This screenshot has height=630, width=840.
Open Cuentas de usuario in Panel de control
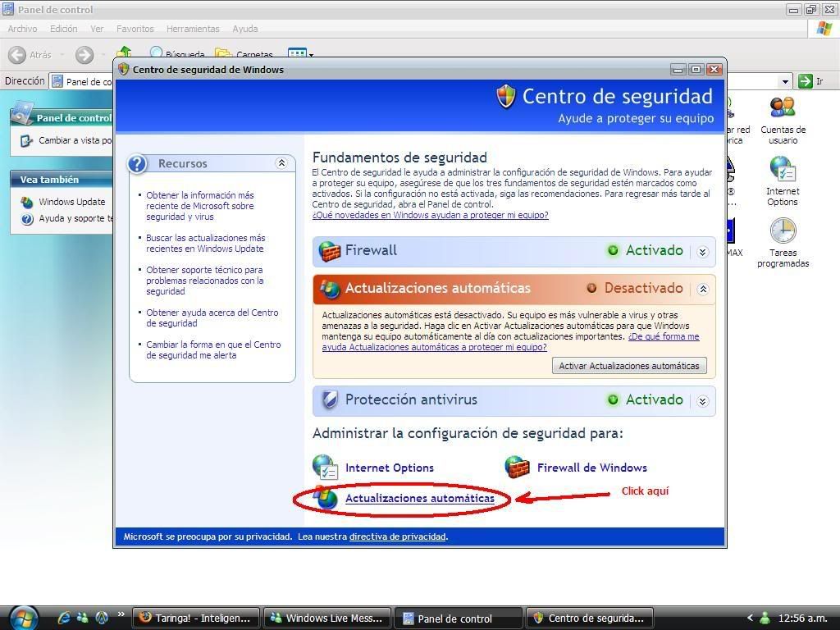(x=783, y=121)
